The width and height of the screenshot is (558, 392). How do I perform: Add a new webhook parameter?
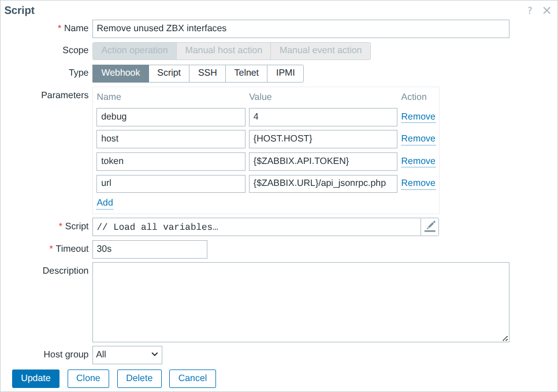(x=105, y=203)
